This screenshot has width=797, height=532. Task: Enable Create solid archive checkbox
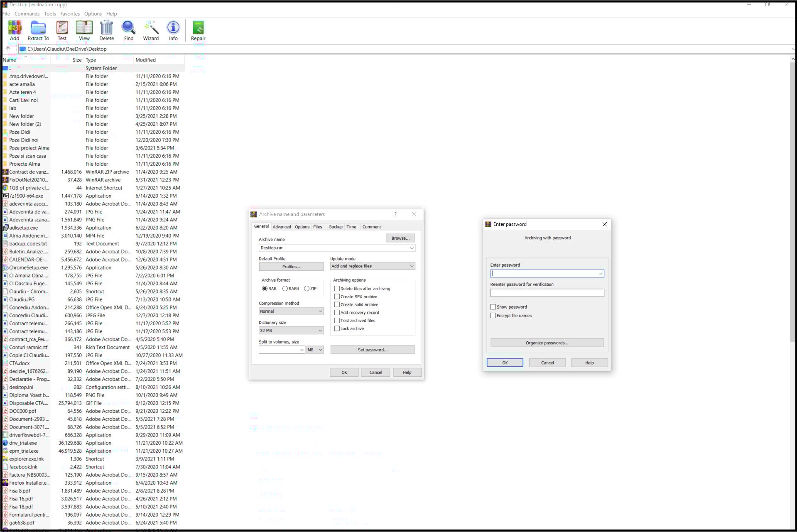337,304
